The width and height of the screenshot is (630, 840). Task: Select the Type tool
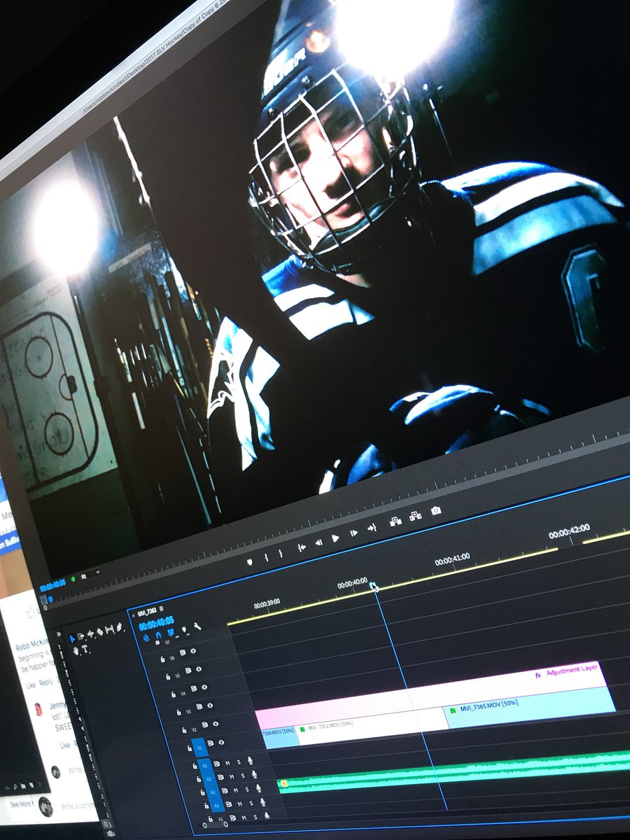pyautogui.click(x=85, y=649)
